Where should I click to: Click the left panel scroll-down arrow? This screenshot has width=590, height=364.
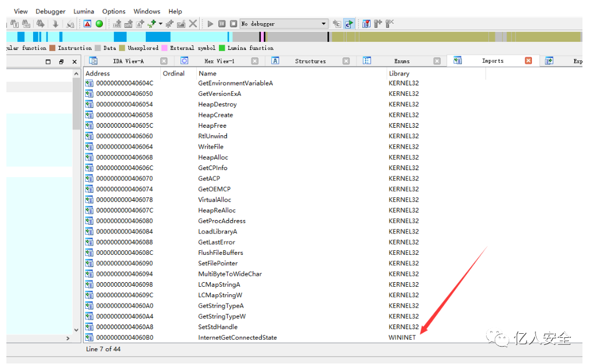tap(77, 330)
